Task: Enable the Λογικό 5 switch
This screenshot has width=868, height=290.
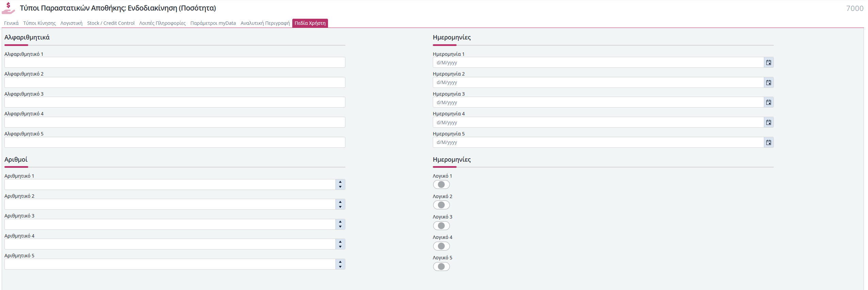Action: pos(441,267)
